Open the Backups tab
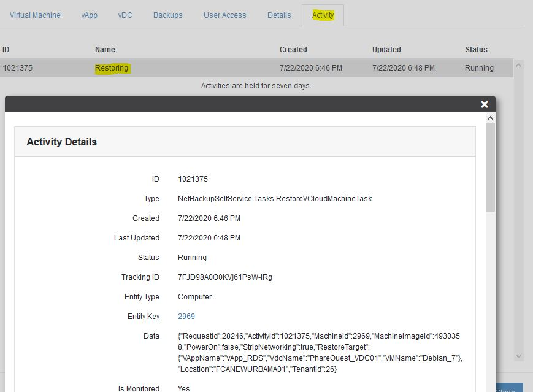Screen dimensions: 533x392 pos(168,15)
